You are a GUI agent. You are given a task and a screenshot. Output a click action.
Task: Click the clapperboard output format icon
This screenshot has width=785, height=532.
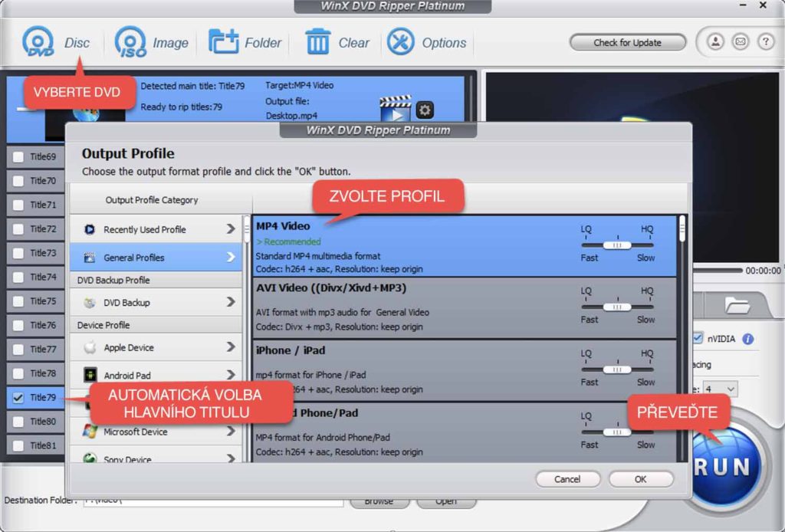pos(396,109)
